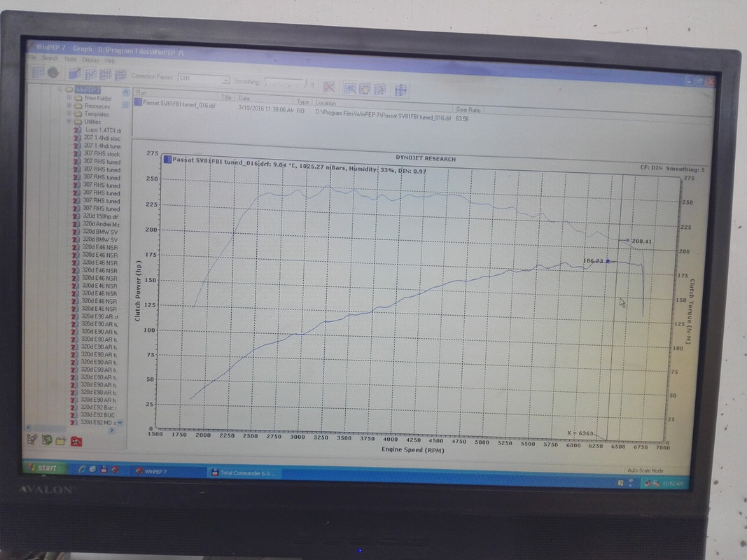The height and width of the screenshot is (560, 747).
Task: Click the tree panel scroll-down arrow
Action: [x=120, y=422]
